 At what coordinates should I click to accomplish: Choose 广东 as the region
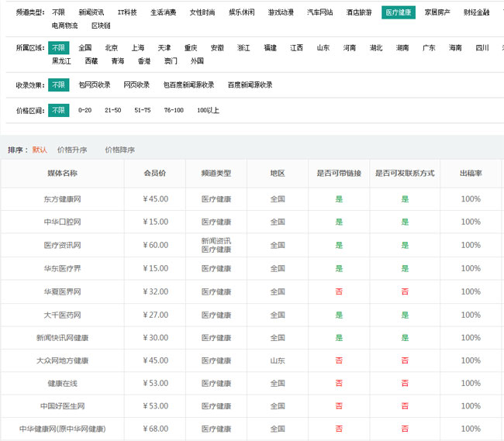click(429, 48)
